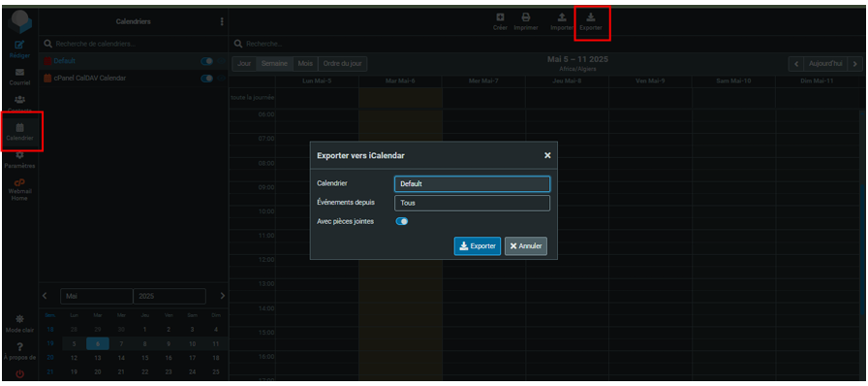Click the Mar Mai-6 column header

point(400,80)
